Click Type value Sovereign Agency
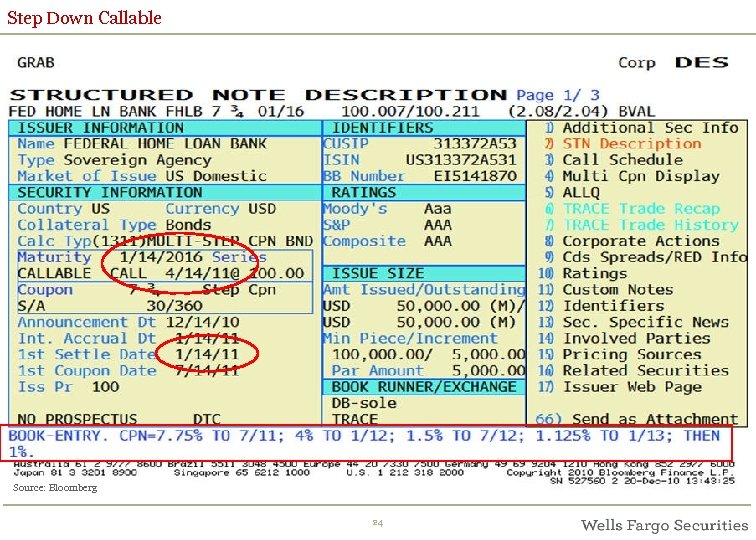Viewport: 756px width, 540px height. (137, 160)
